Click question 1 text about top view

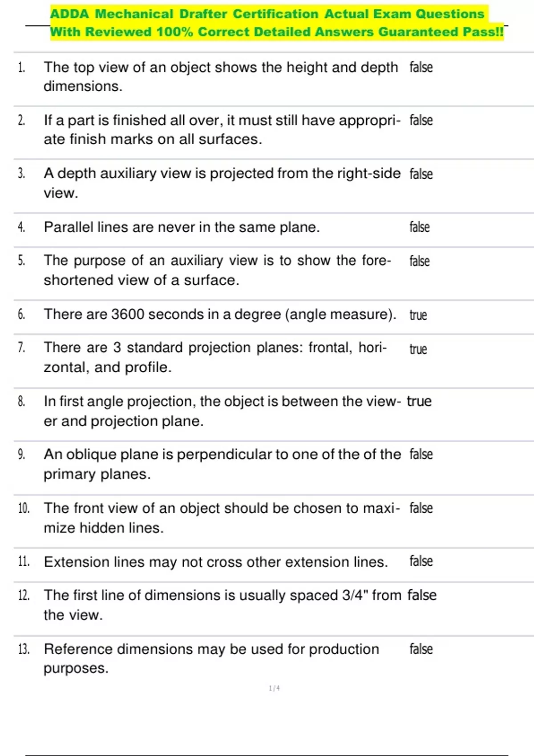(x=221, y=76)
